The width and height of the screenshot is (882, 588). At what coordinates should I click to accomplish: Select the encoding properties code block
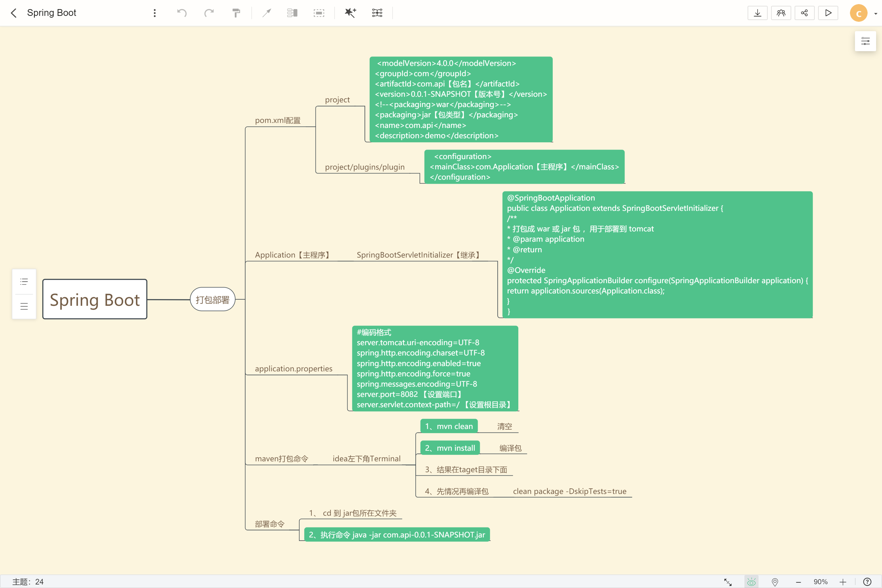435,368
